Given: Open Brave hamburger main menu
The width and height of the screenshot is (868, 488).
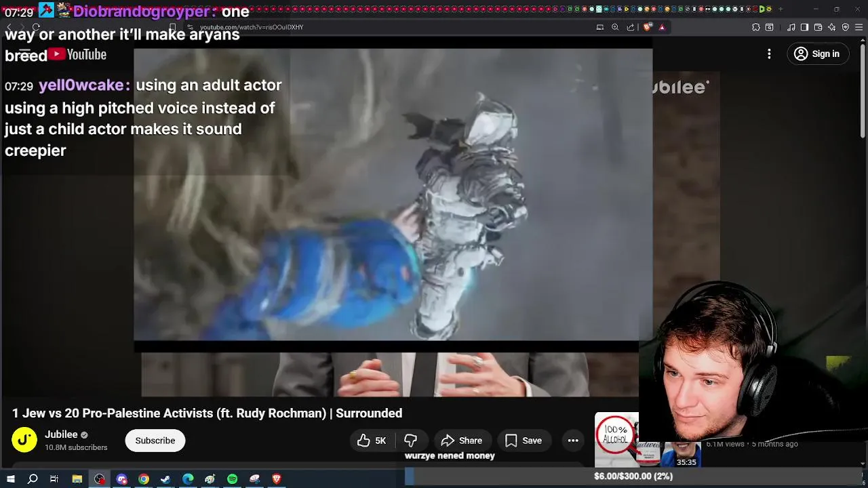Looking at the screenshot, I should pos(859,27).
